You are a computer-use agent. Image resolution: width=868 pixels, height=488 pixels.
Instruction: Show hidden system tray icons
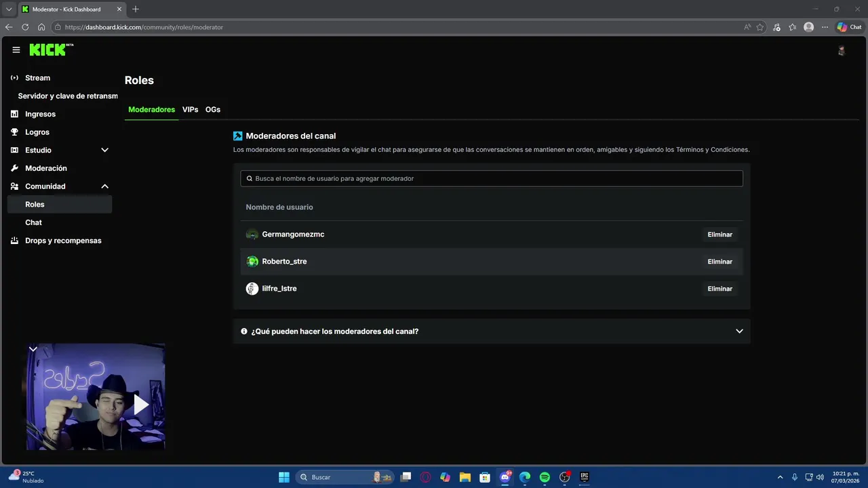click(780, 477)
